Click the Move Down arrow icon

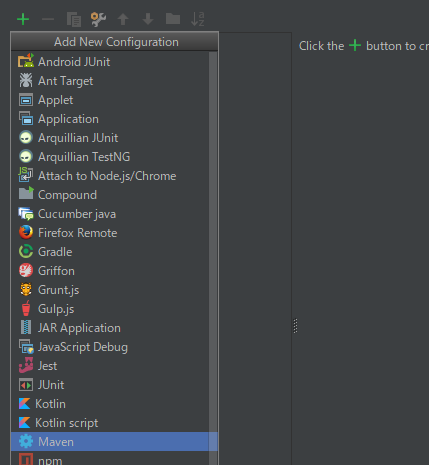[x=148, y=19]
